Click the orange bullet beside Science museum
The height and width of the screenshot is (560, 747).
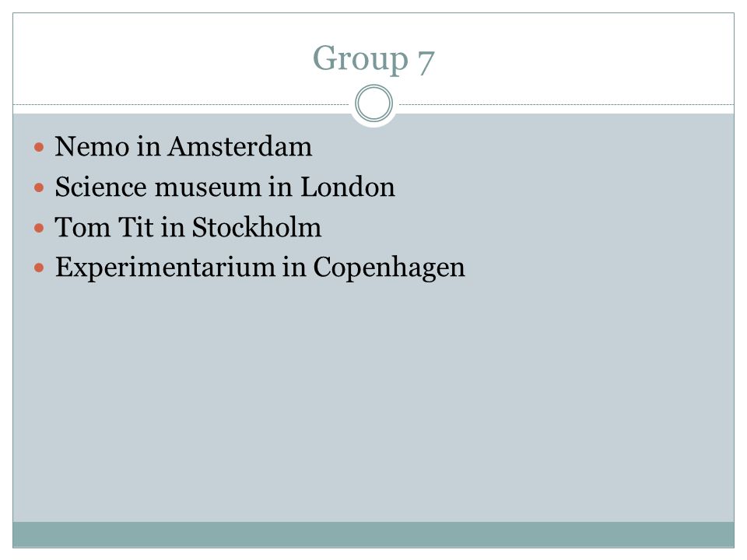click(x=39, y=187)
